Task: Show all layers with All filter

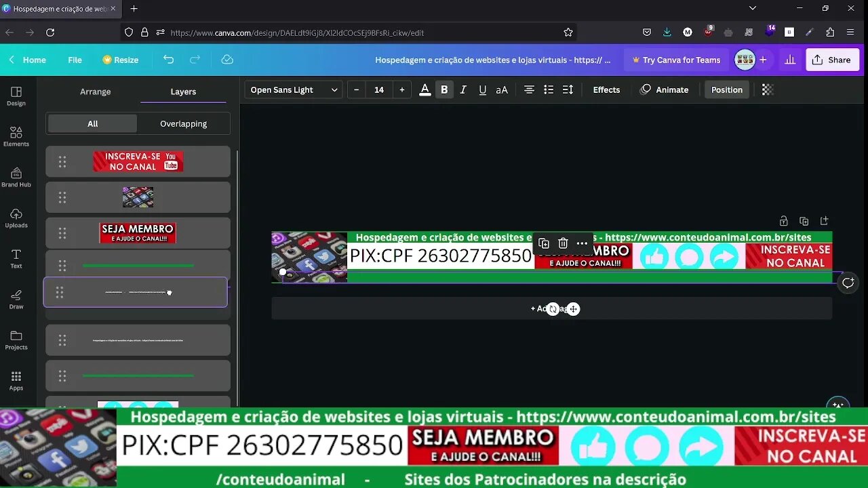Action: click(x=92, y=123)
